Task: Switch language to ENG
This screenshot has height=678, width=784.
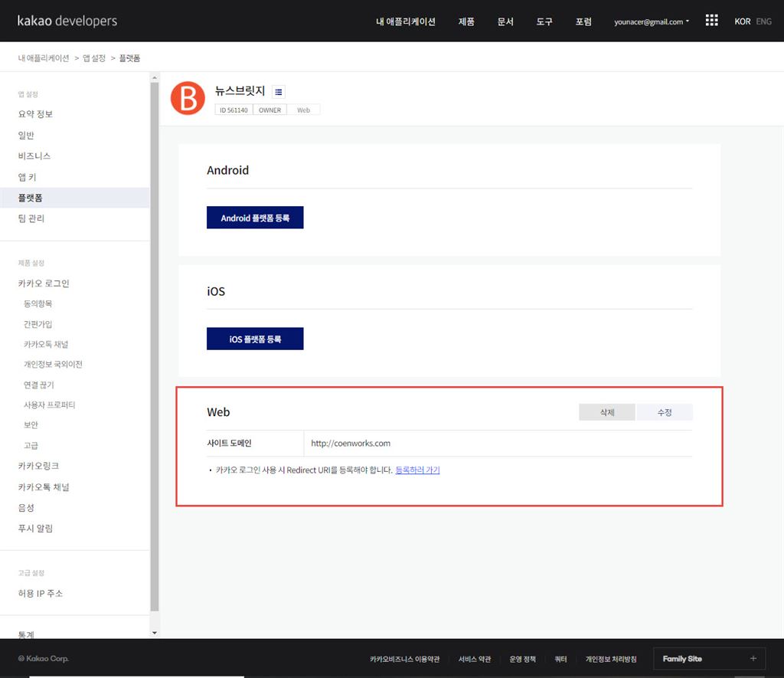Action: (763, 21)
